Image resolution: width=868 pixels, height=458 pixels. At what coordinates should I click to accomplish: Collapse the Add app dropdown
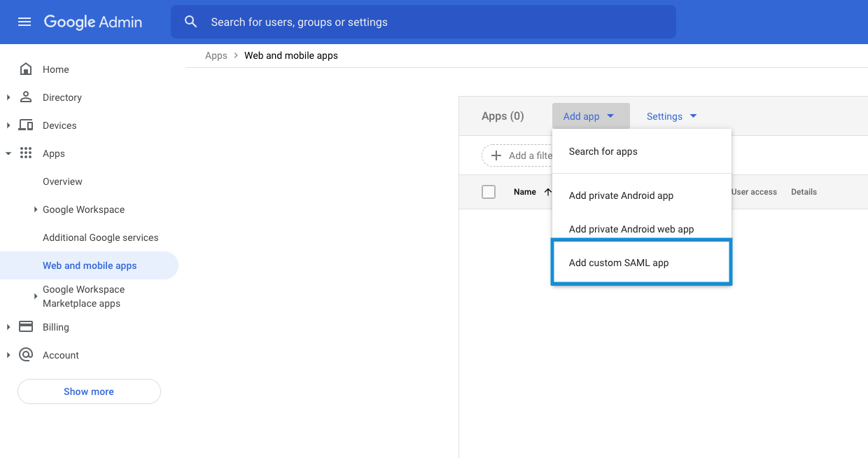point(590,116)
